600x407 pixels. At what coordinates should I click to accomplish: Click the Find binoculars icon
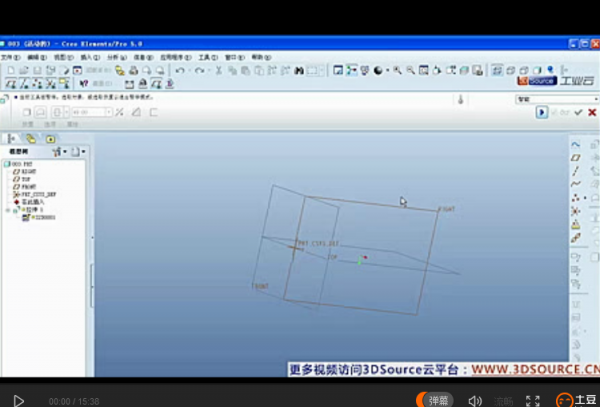pos(299,70)
